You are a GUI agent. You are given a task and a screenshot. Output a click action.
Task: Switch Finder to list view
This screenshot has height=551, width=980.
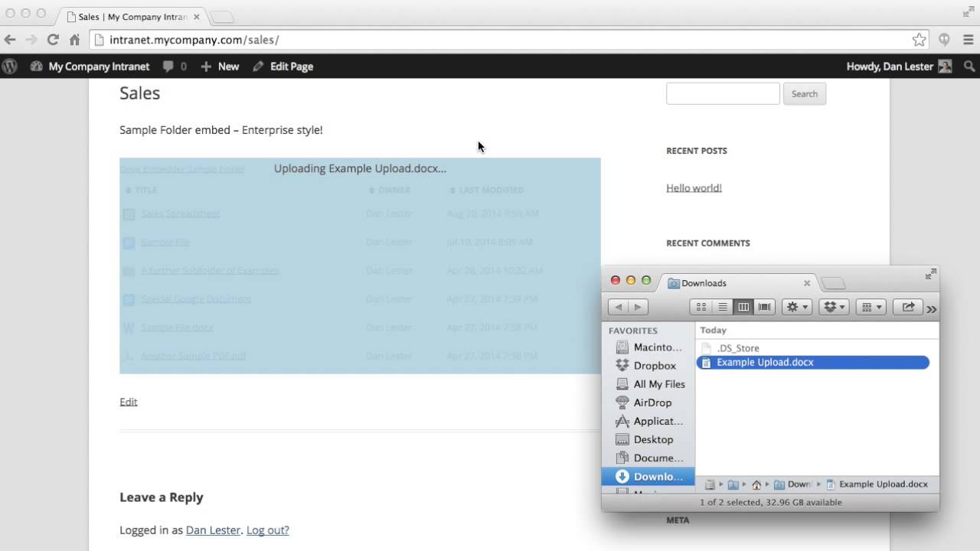(x=722, y=307)
